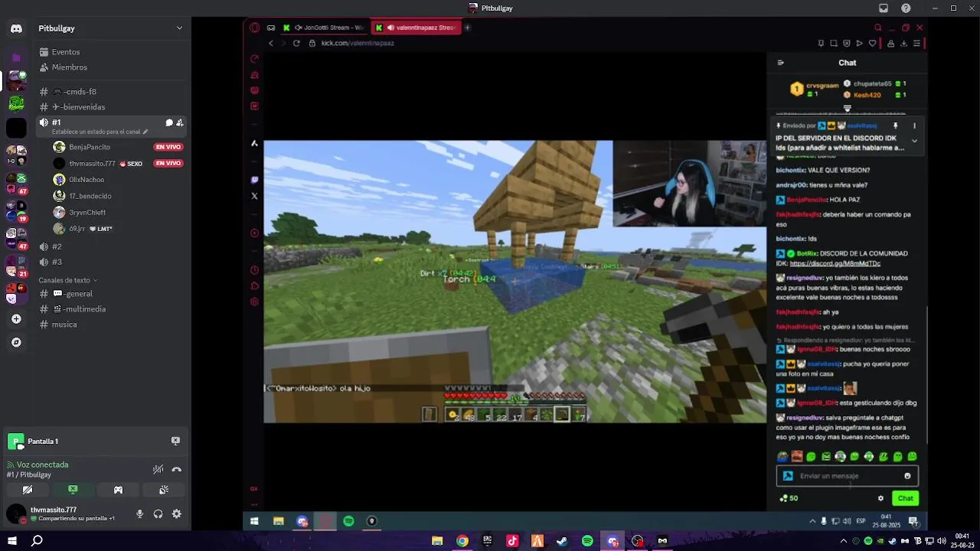Open Discover servers compass icon
This screenshot has width=980, height=551.
click(x=16, y=342)
